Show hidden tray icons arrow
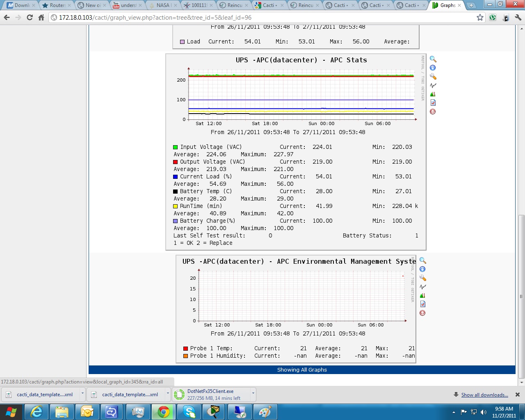 (454, 412)
